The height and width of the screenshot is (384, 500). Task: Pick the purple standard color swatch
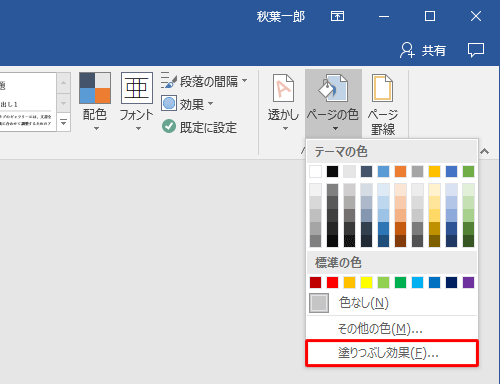[x=468, y=282]
